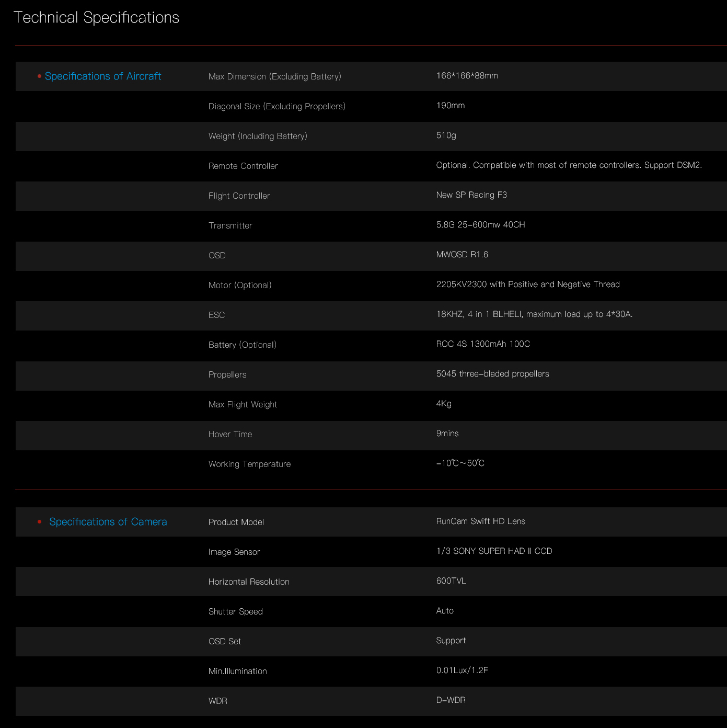This screenshot has height=728, width=727.
Task: Select the D-WDR value in WDR row
Action: point(451,700)
